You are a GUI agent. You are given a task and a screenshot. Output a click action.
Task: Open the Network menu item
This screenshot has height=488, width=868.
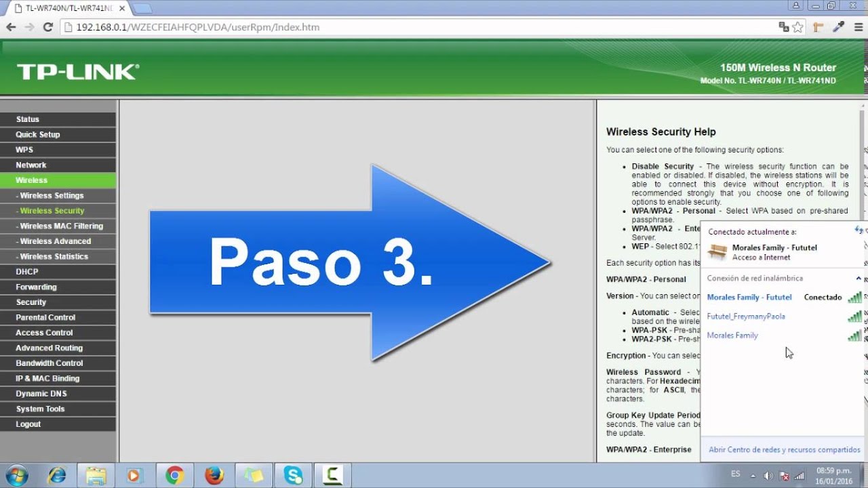click(58, 165)
